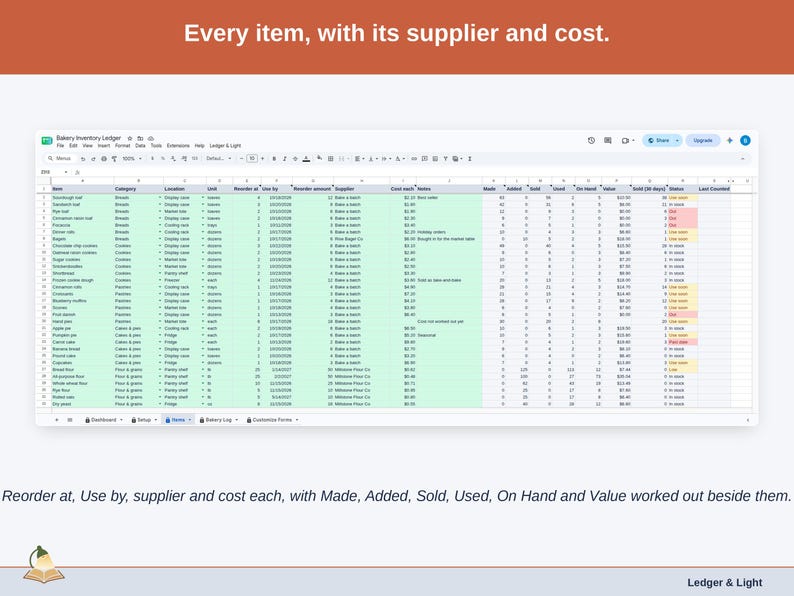Click the functions sigma icon

click(470, 159)
